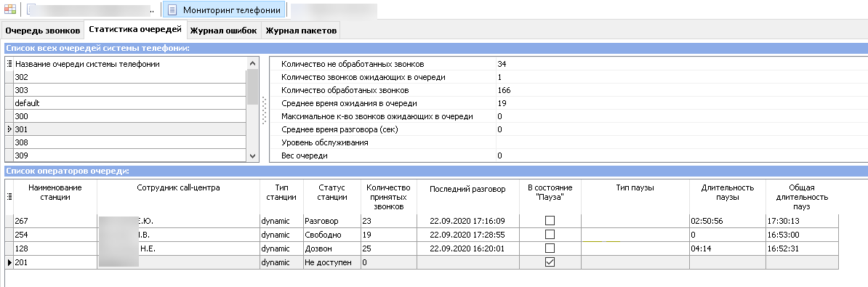Viewport: 868px width, 287px height.
Task: Click the queue list column chooser icon
Action: 9,64
